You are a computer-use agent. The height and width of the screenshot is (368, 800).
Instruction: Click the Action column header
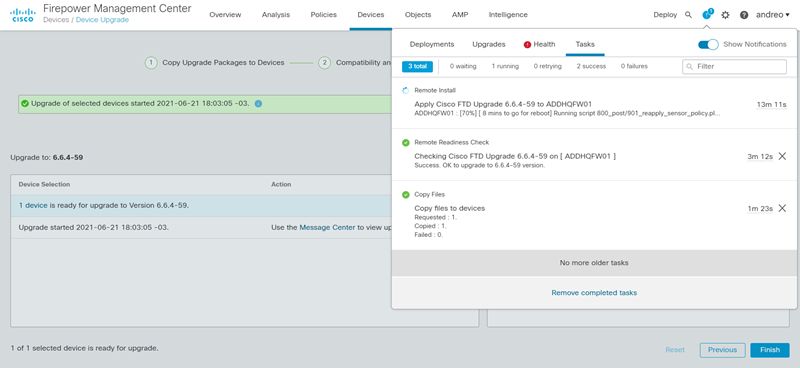[x=281, y=184]
